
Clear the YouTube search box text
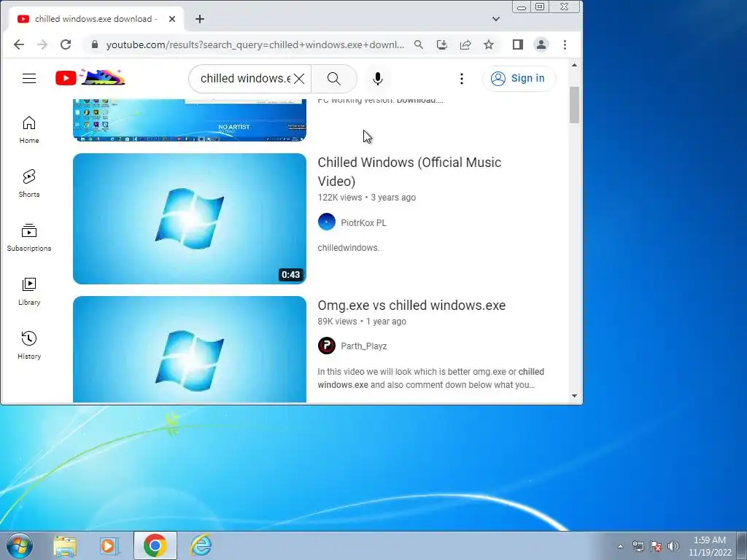coord(298,79)
